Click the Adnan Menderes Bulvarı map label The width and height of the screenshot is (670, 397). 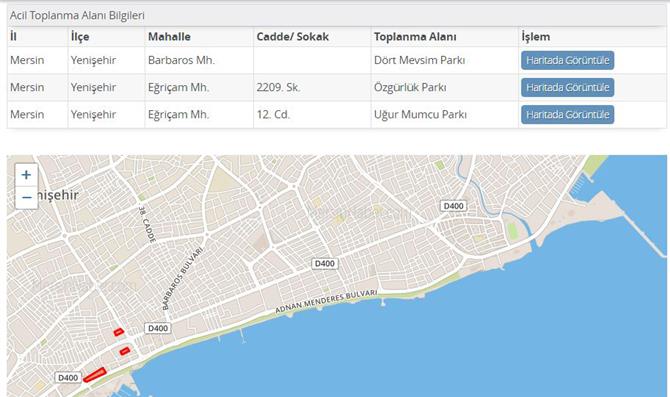pyautogui.click(x=326, y=302)
